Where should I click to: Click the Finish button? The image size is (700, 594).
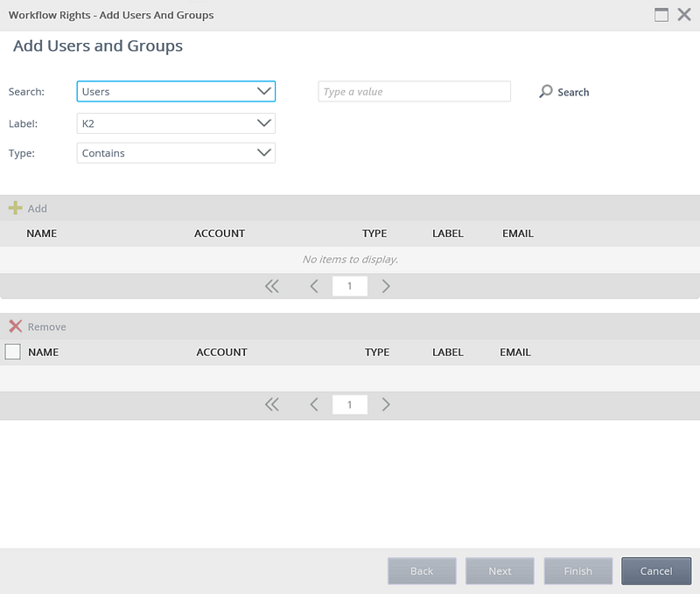[577, 570]
